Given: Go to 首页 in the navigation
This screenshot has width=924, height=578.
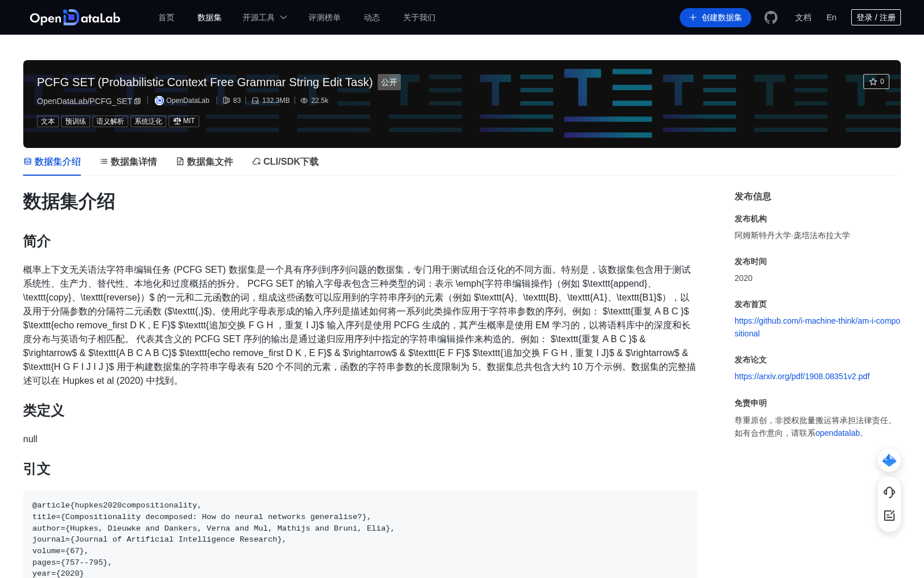Looking at the screenshot, I should click(x=166, y=17).
